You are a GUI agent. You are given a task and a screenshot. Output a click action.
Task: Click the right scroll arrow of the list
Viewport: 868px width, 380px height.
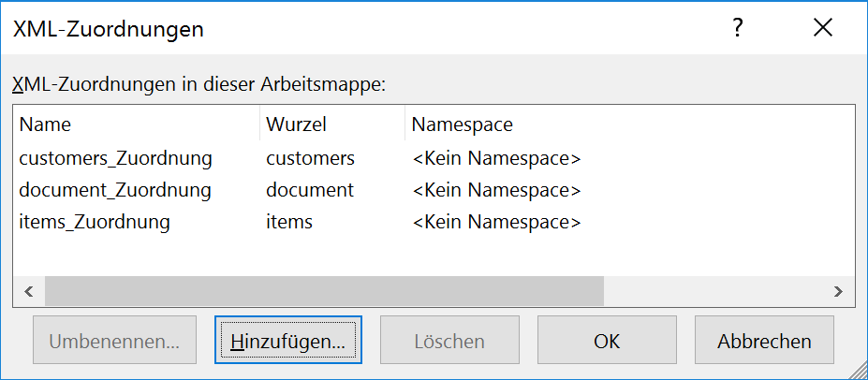click(839, 291)
